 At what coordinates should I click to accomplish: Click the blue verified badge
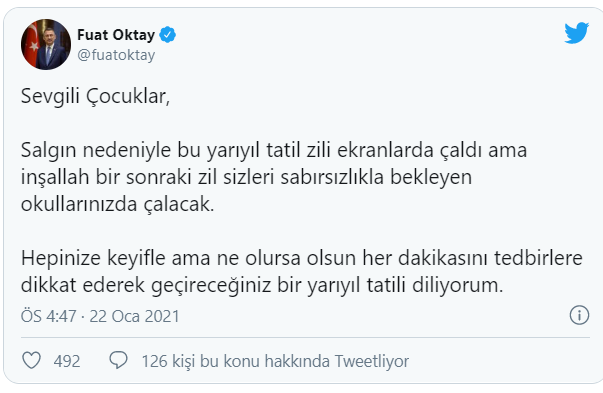[168, 35]
